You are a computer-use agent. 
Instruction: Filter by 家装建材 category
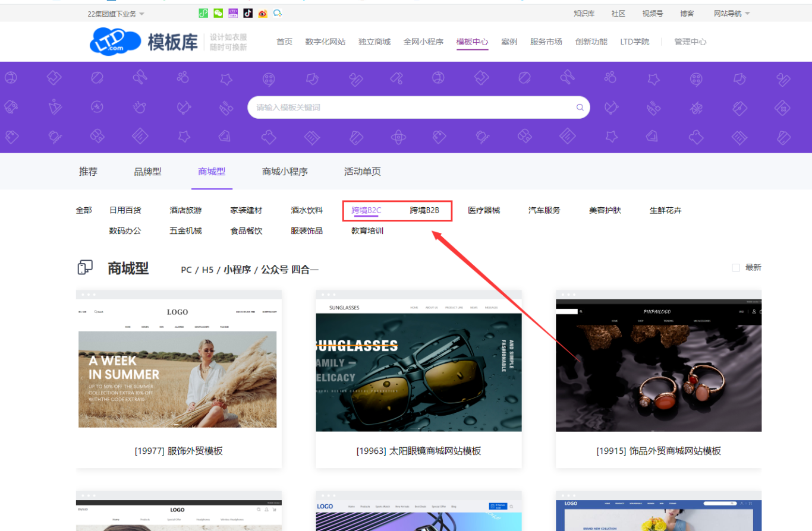click(x=247, y=210)
